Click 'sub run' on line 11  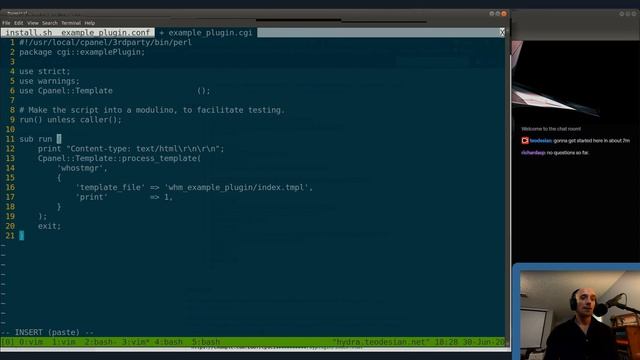[36, 139]
